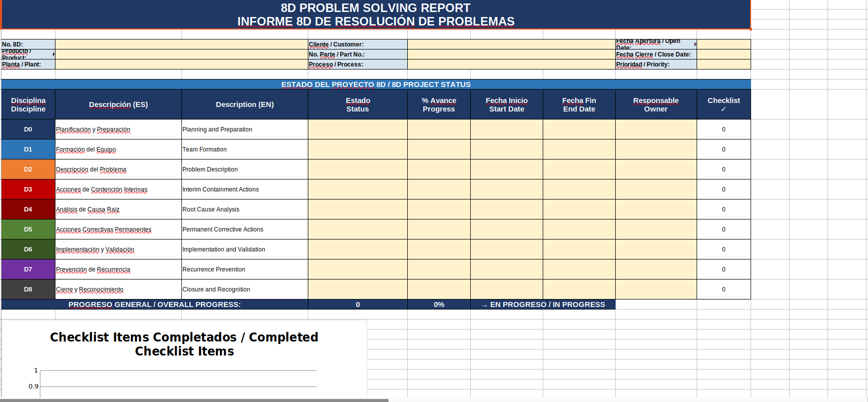Click the Fecha Fin cell for D6
Screen dimensions: 868x402
tap(579, 249)
